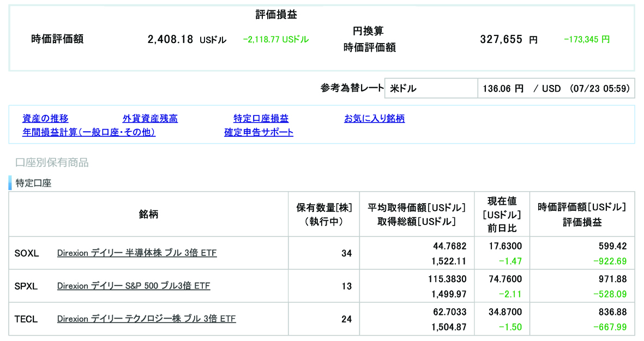Click the 特定口座 section heading
The image size is (644, 341).
pos(33,183)
